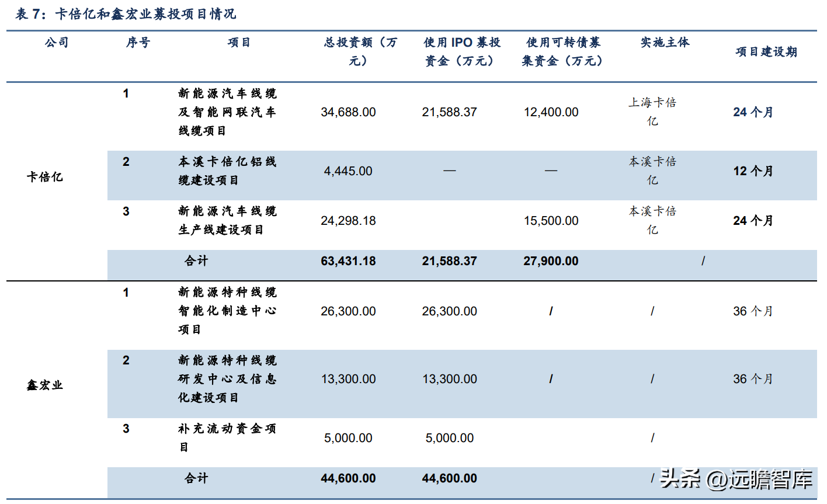Image resolution: width=827 pixels, height=504 pixels.
Task: Select the 序号 column header
Action: (x=138, y=42)
